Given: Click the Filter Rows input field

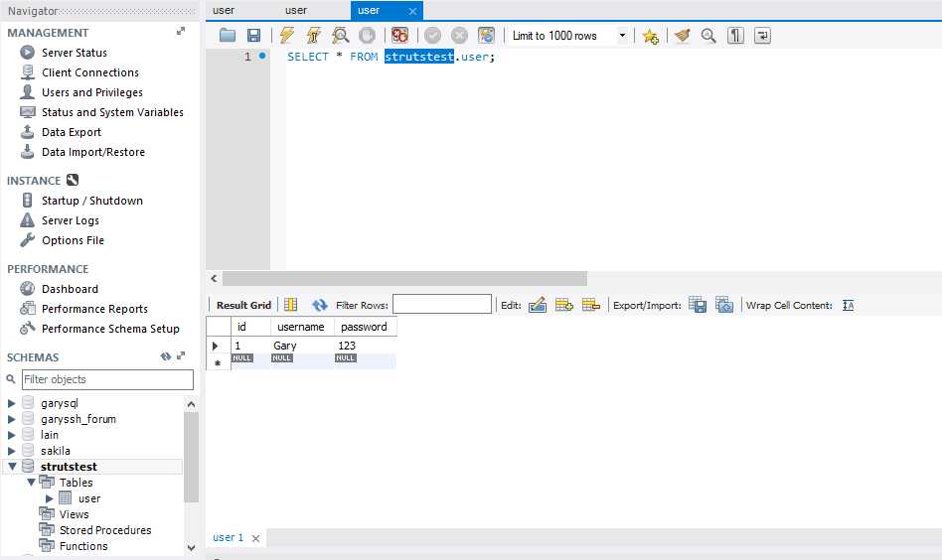Looking at the screenshot, I should tap(442, 304).
